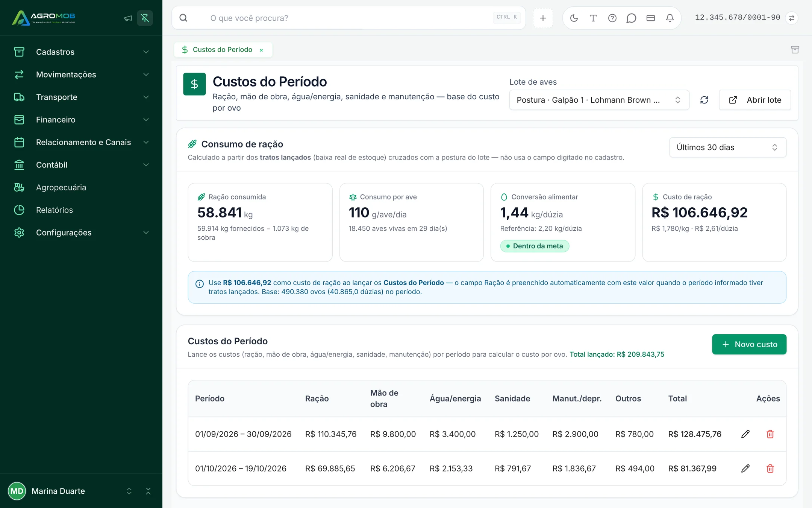The height and width of the screenshot is (508, 812).
Task: Edit the 01/10/2026 – 19/10/2026 cost row
Action: coord(745,468)
